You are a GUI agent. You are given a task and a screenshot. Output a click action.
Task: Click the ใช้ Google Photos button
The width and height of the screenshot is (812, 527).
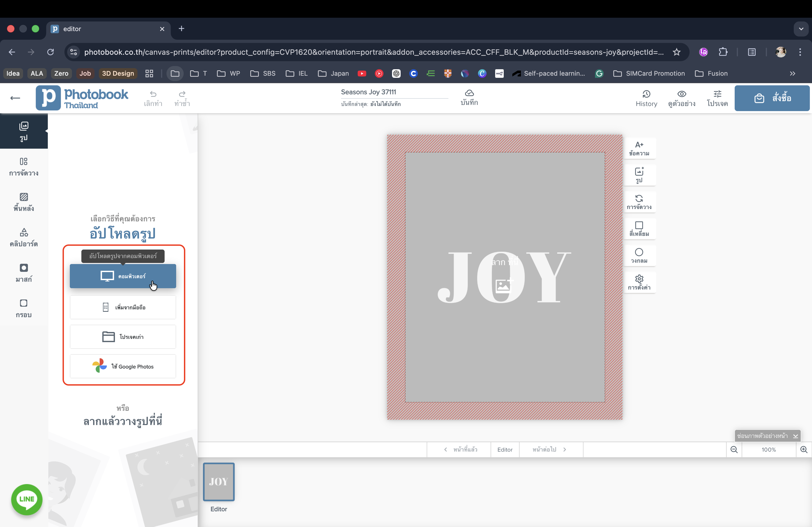(123, 366)
